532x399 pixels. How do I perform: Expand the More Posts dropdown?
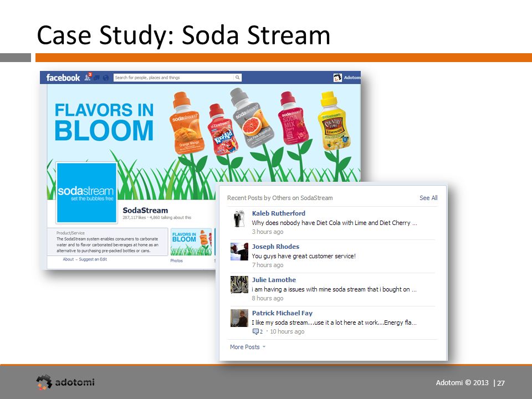coord(248,347)
